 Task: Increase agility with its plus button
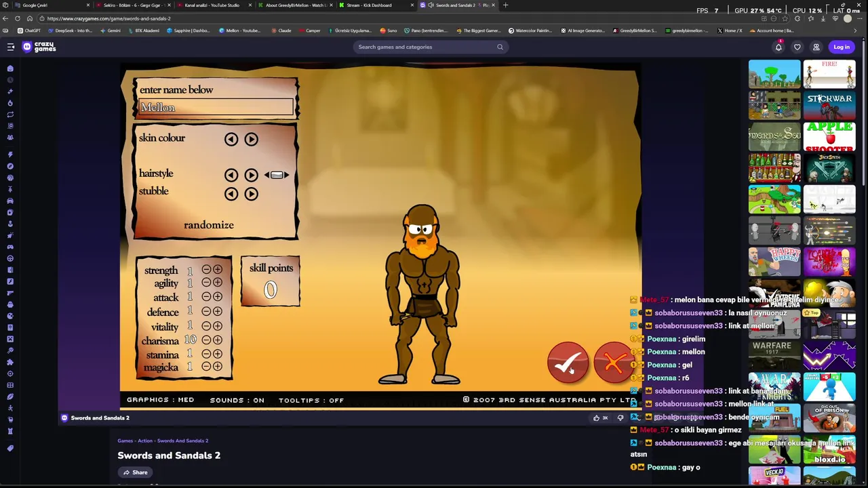[x=217, y=283]
